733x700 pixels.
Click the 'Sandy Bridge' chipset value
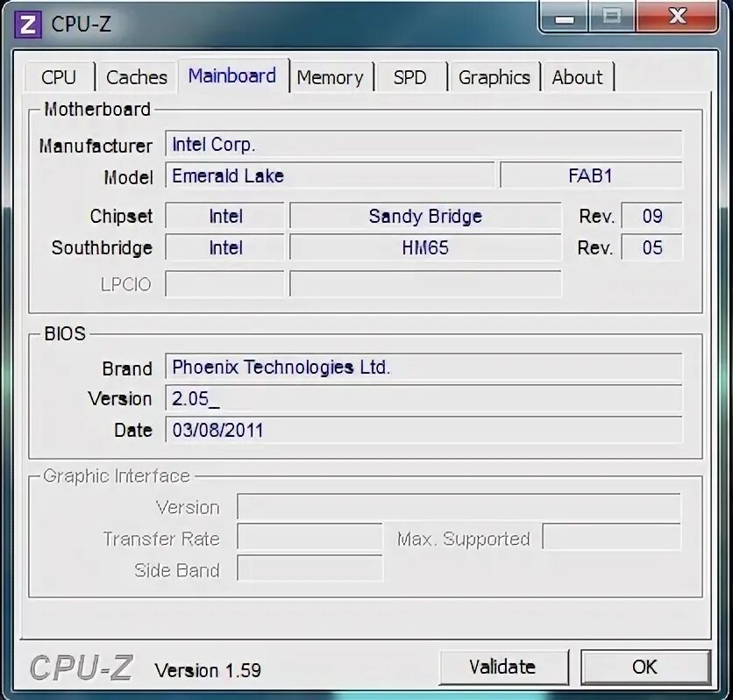coord(425,216)
